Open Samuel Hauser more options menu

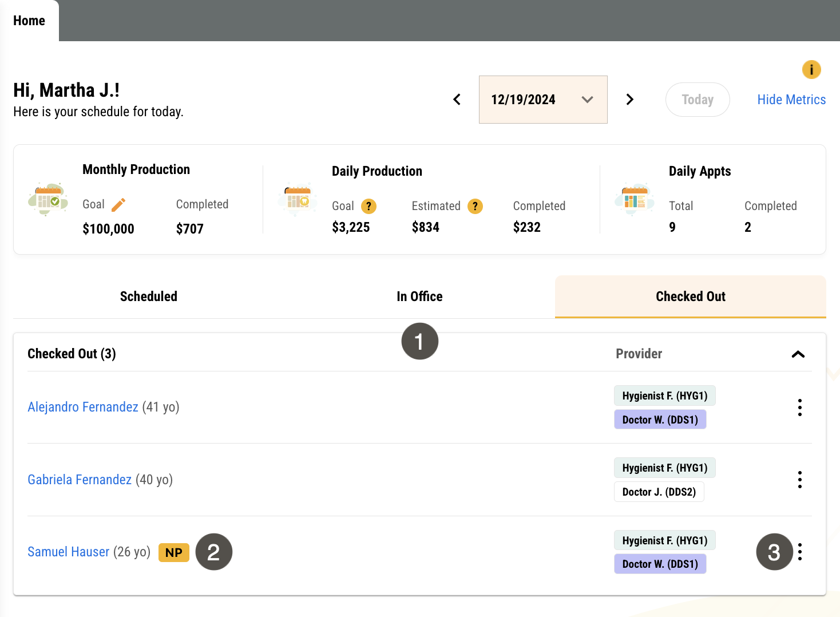point(800,552)
